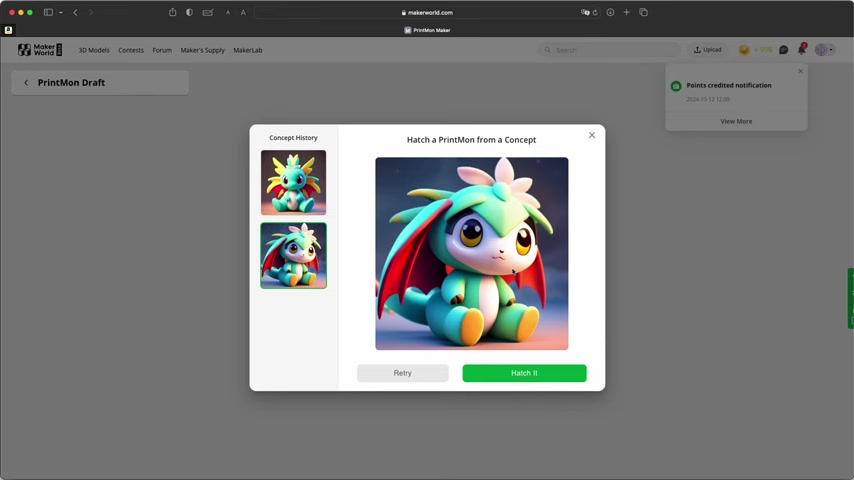Dismiss the Points credited notification popup

tap(800, 71)
